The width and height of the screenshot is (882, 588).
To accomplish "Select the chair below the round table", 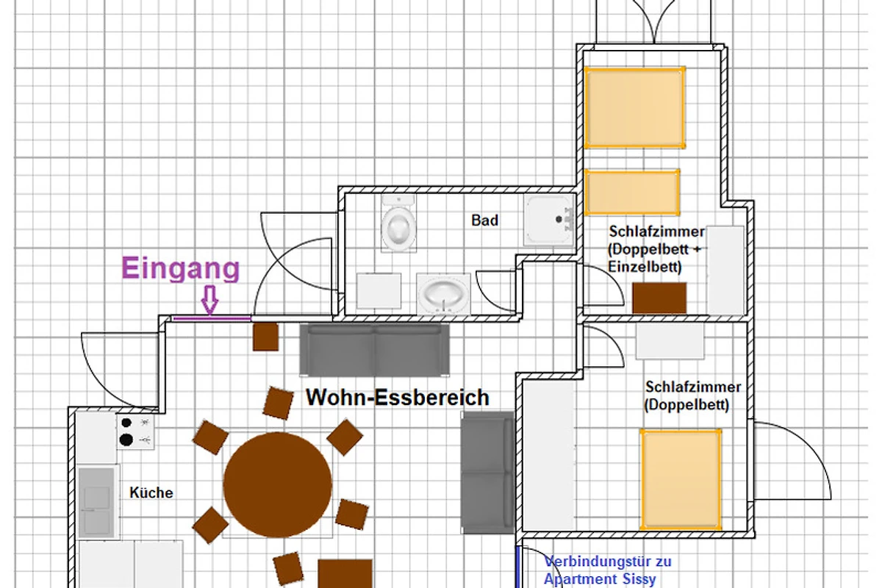I will tap(287, 569).
